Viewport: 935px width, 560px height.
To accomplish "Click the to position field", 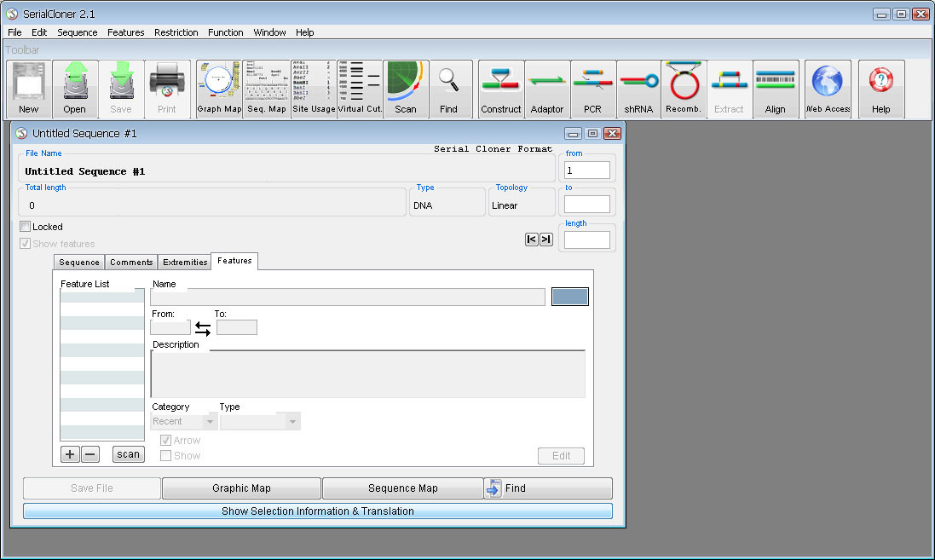I will tap(586, 205).
